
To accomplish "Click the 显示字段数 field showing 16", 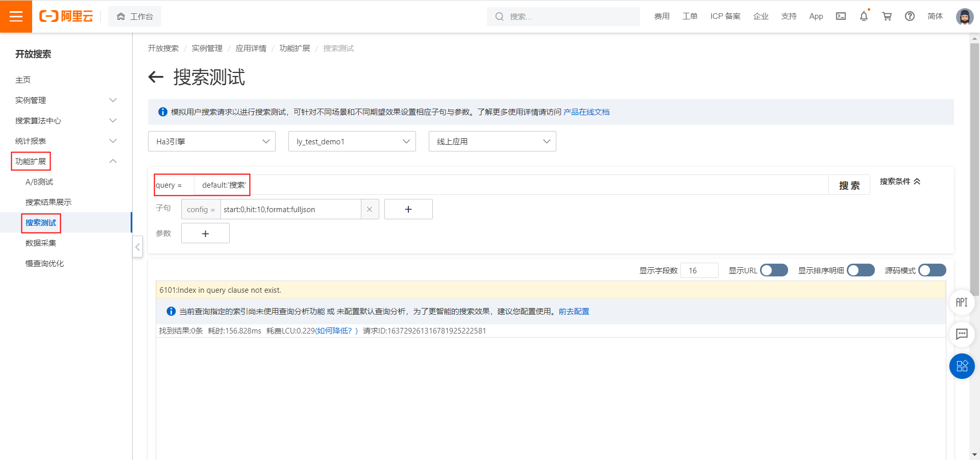I will (699, 270).
